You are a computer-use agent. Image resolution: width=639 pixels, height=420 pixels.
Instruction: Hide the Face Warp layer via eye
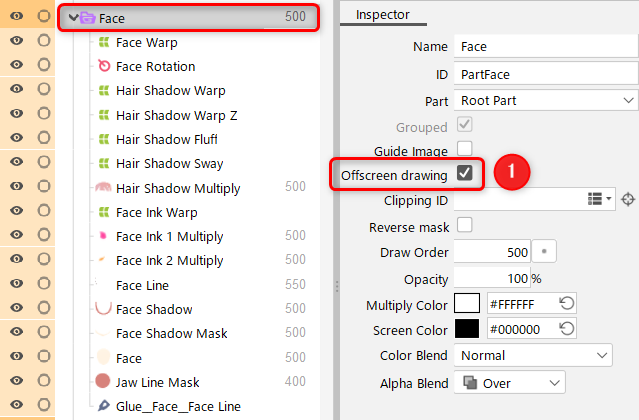(17, 43)
